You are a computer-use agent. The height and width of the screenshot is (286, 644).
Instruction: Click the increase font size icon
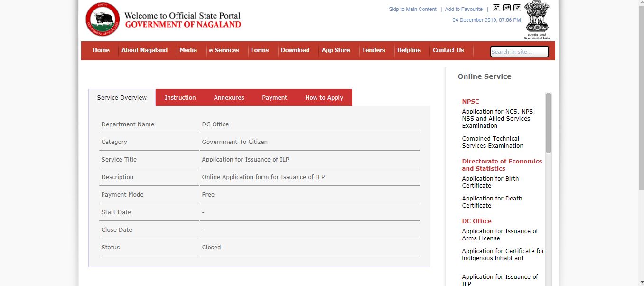[x=496, y=8]
